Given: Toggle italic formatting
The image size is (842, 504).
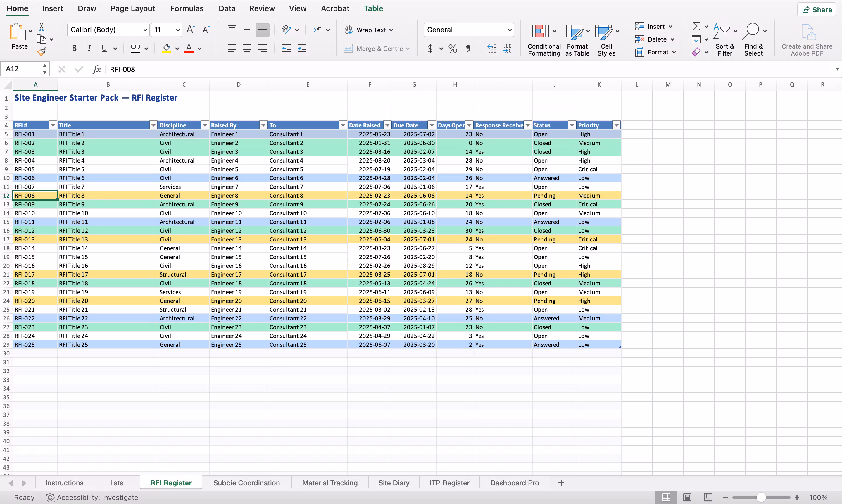Looking at the screenshot, I should [x=89, y=49].
